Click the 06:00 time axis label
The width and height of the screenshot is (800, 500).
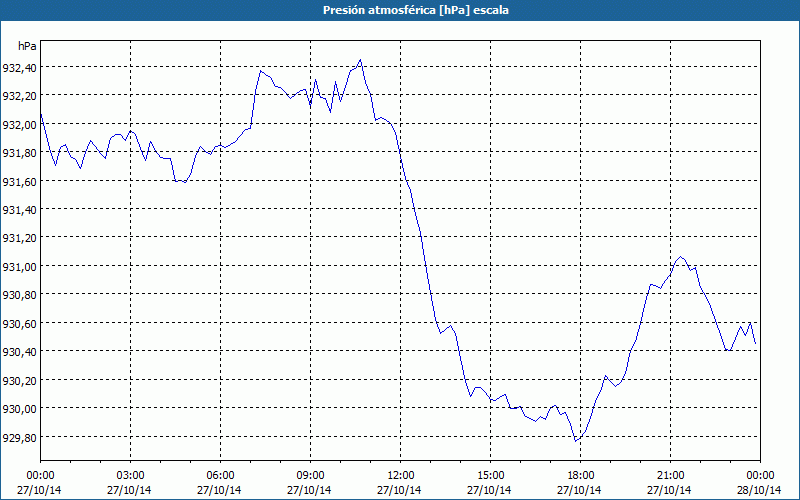pyautogui.click(x=220, y=476)
